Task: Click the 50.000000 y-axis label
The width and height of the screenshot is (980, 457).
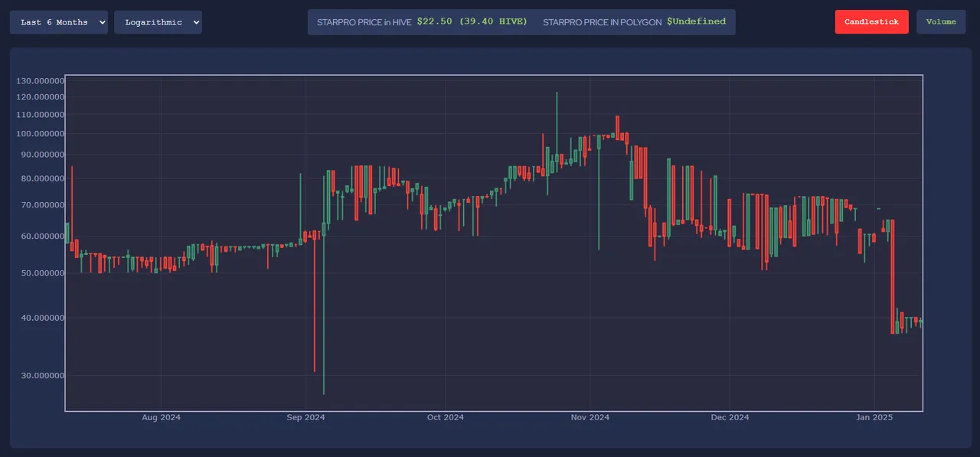Action: click(x=43, y=273)
